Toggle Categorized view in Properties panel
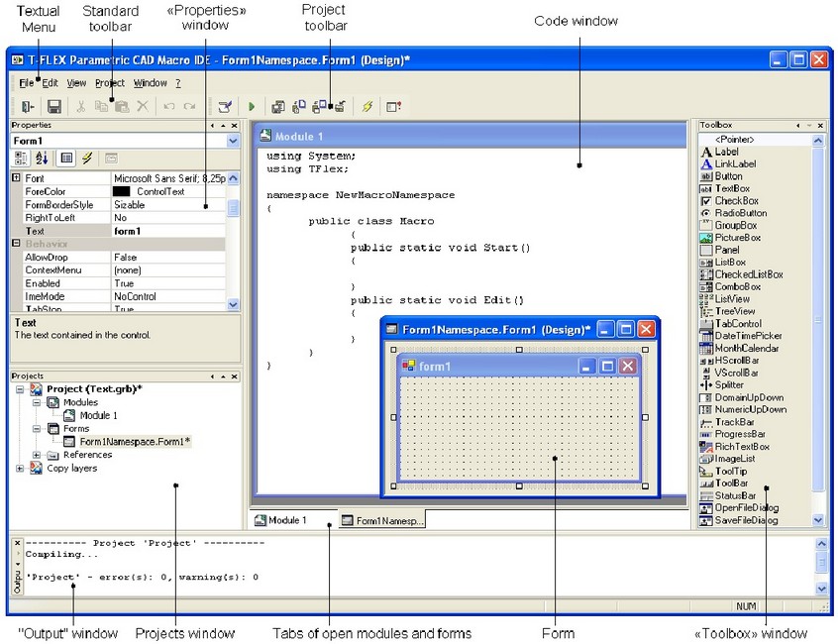Image resolution: width=838 pixels, height=644 pixels. click(22, 159)
